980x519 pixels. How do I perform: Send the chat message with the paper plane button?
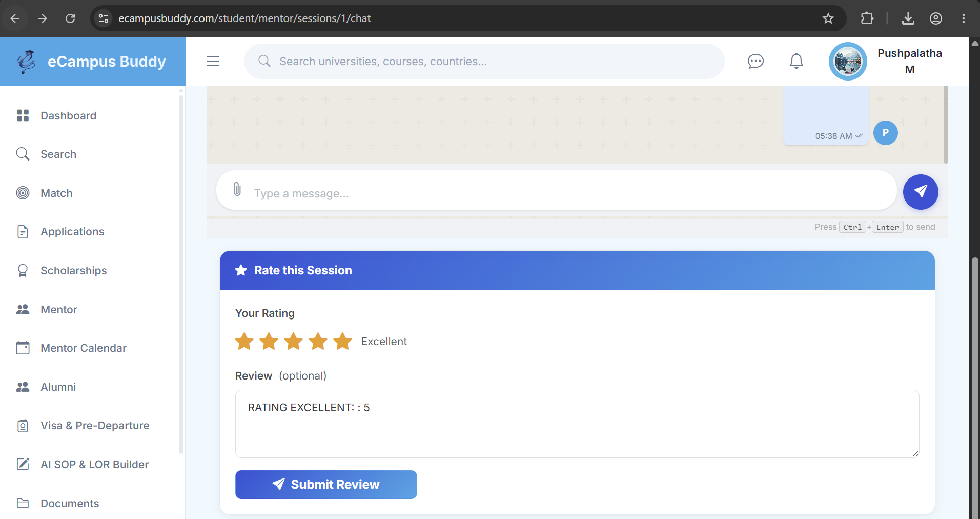(921, 192)
